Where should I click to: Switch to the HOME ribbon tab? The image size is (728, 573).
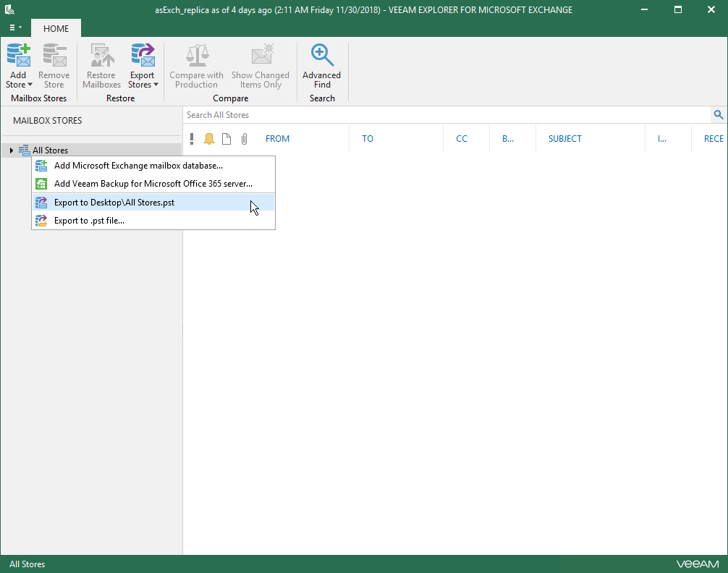pos(56,28)
